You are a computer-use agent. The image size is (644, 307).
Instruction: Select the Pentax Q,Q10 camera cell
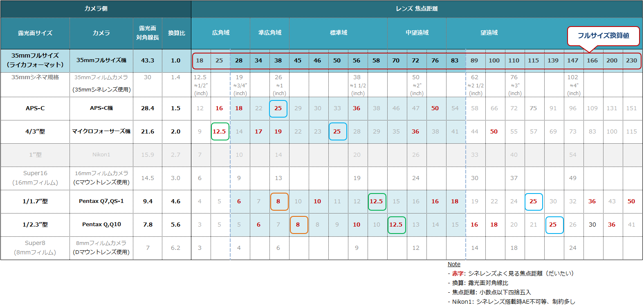coord(101,225)
